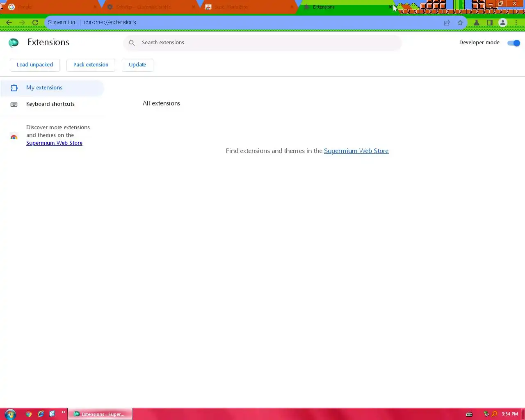Launch Chrome from taskbar quick launch

29,414
